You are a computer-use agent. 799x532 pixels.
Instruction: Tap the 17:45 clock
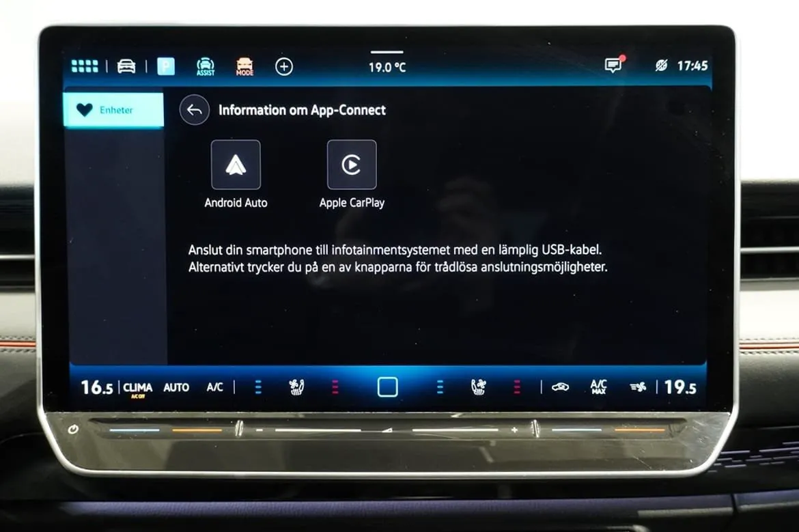click(x=692, y=66)
